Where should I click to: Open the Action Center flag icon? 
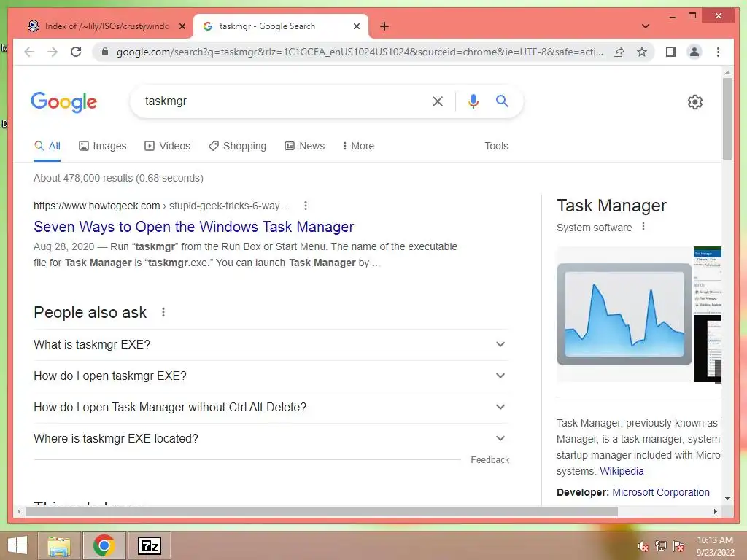tap(678, 546)
